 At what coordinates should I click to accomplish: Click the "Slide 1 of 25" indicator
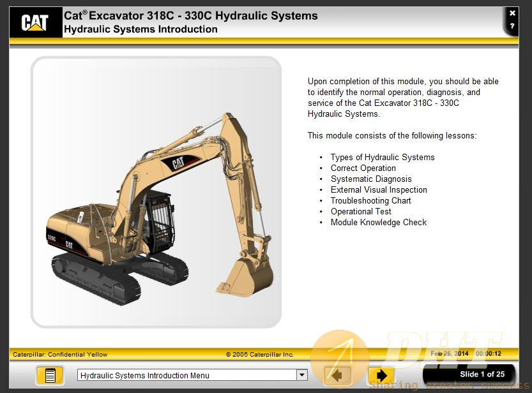pyautogui.click(x=482, y=374)
